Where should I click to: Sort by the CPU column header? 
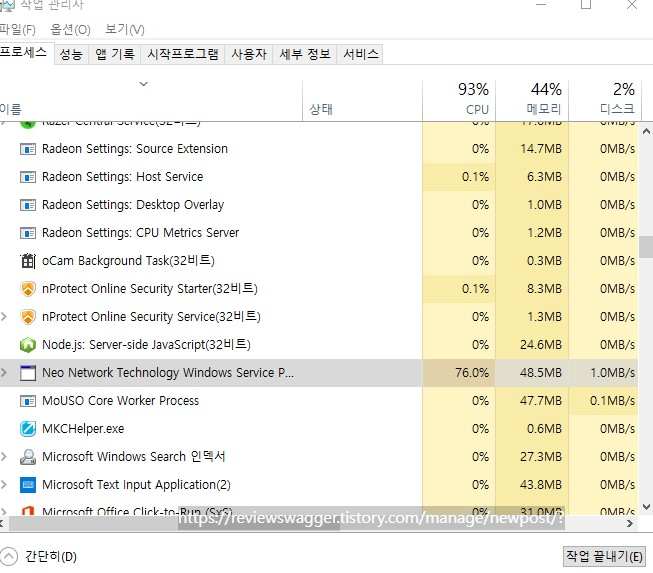[459, 100]
